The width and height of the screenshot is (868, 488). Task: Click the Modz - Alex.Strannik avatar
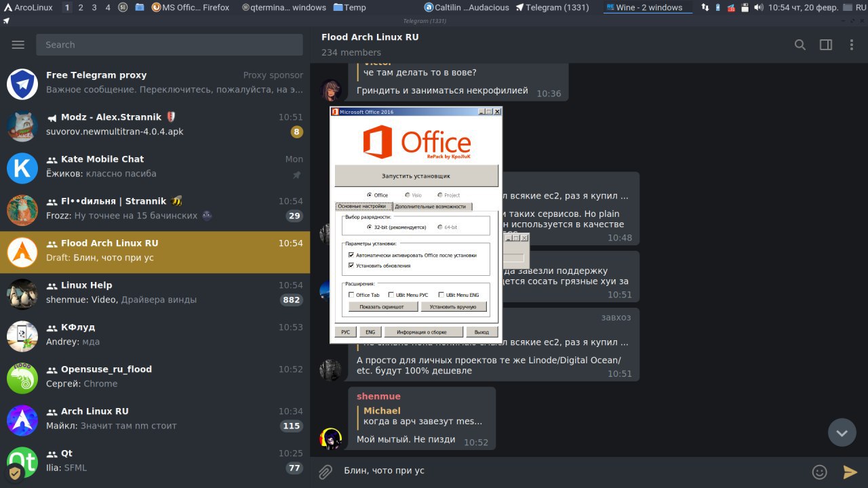pyautogui.click(x=22, y=126)
